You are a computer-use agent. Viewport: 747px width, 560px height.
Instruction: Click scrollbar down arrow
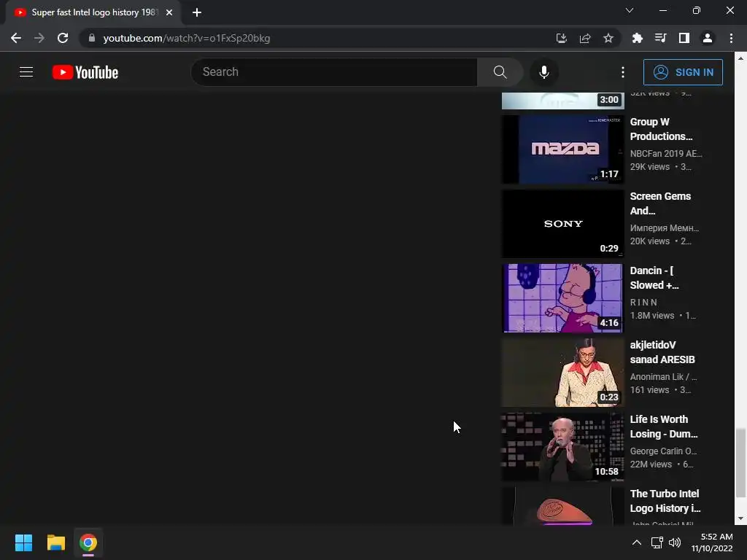click(740, 518)
